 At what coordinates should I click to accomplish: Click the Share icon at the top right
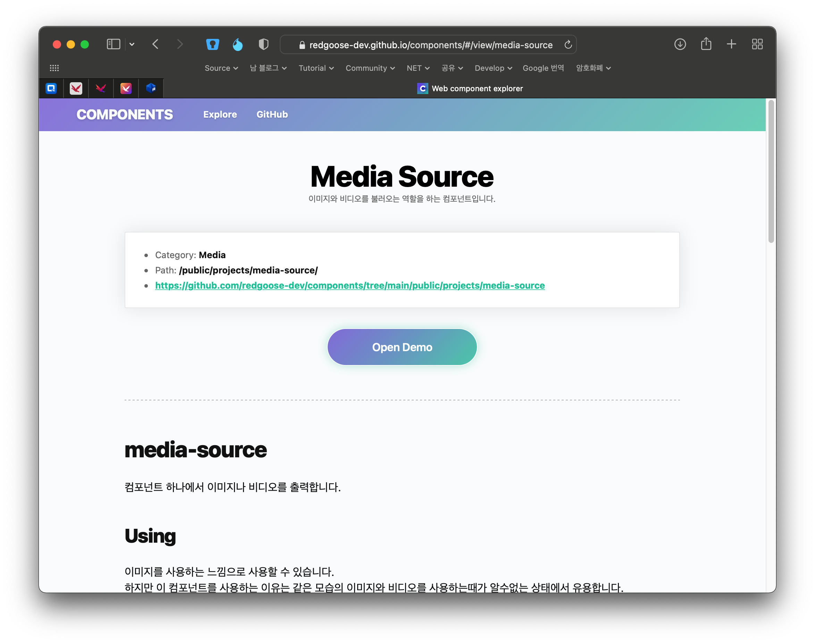(x=706, y=44)
